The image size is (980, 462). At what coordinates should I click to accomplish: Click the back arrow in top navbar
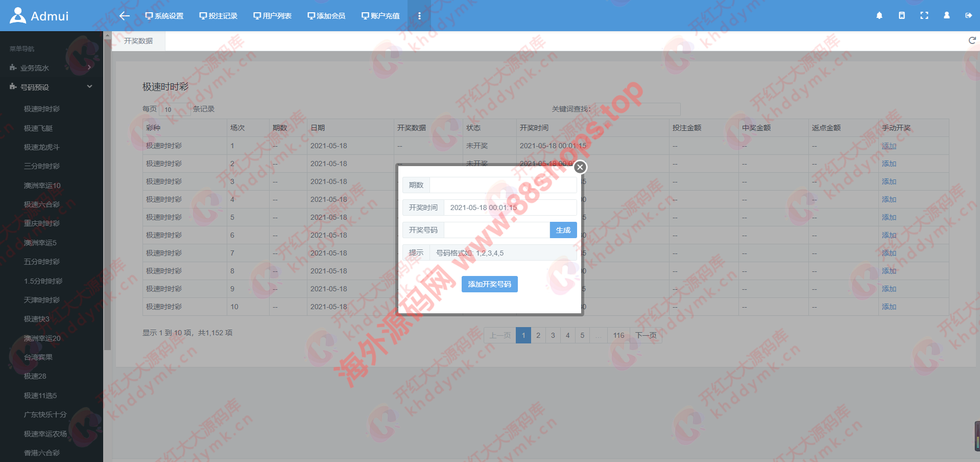coord(124,16)
